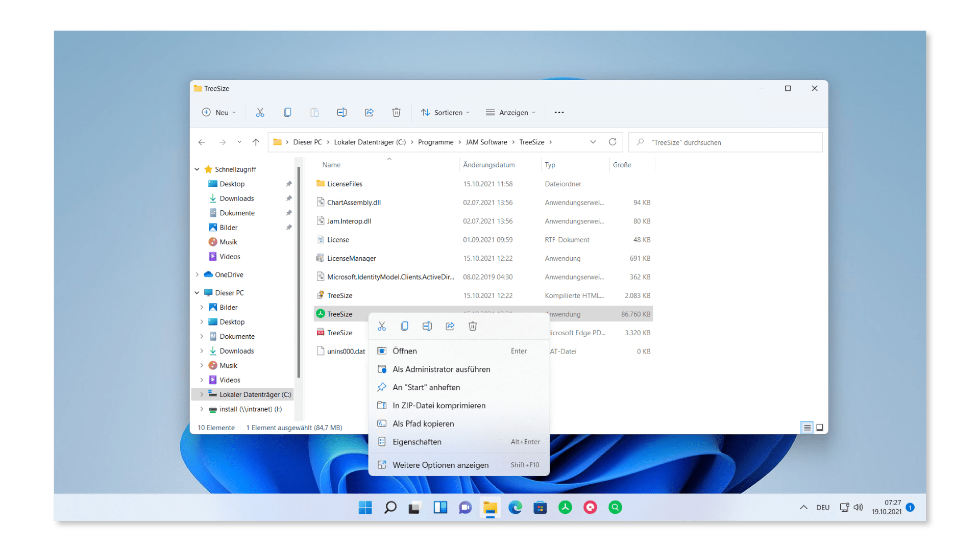Expand the OneDrive tree node
980x551 pixels.
197,274
